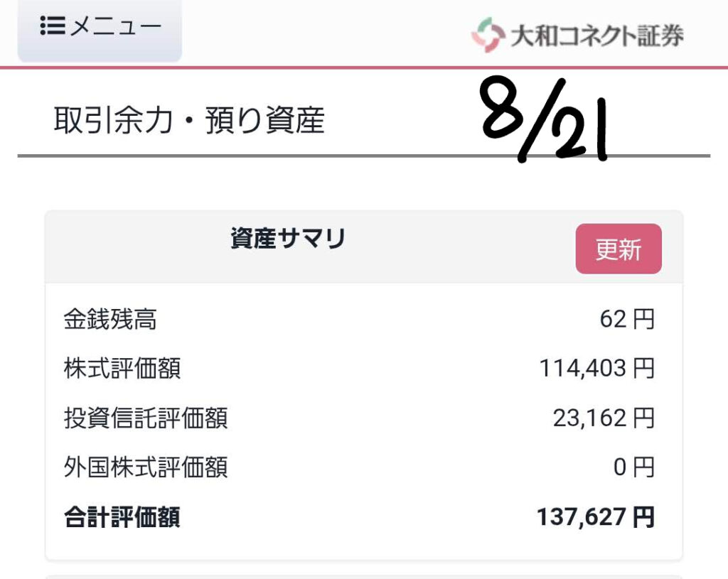Select the 23,162円 investment trust amount

pos(603,418)
